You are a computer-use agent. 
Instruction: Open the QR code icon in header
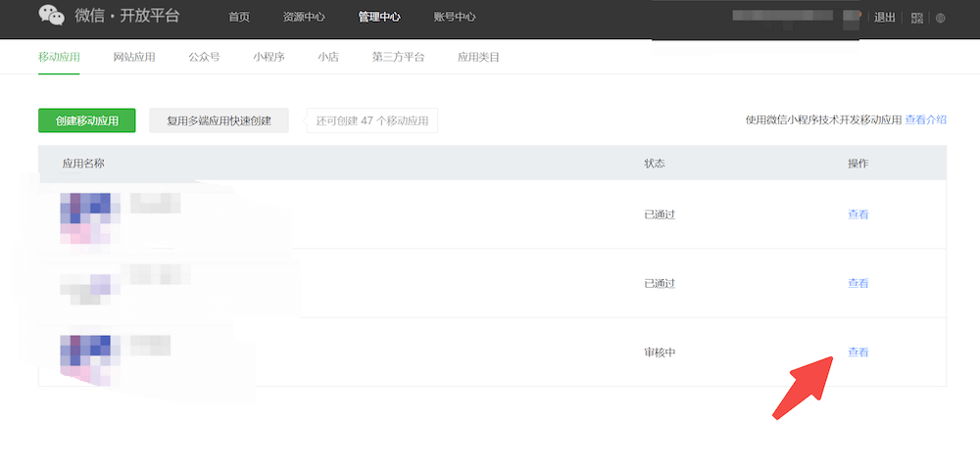click(917, 18)
